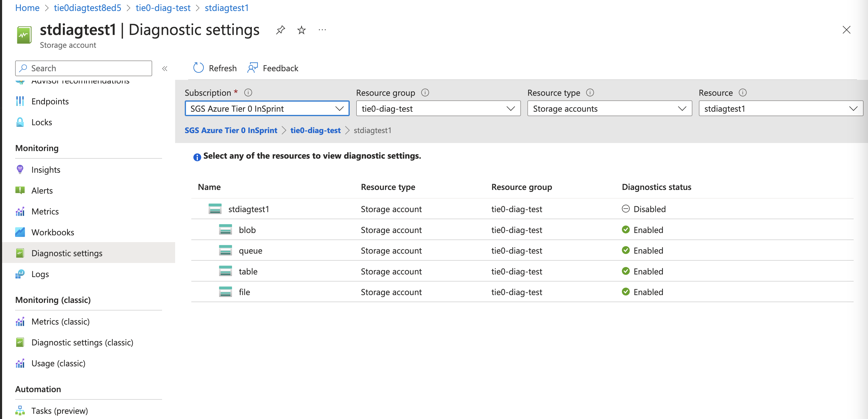Click the Disabled status for stdiagtest1
The width and height of the screenshot is (868, 419).
pyautogui.click(x=644, y=209)
